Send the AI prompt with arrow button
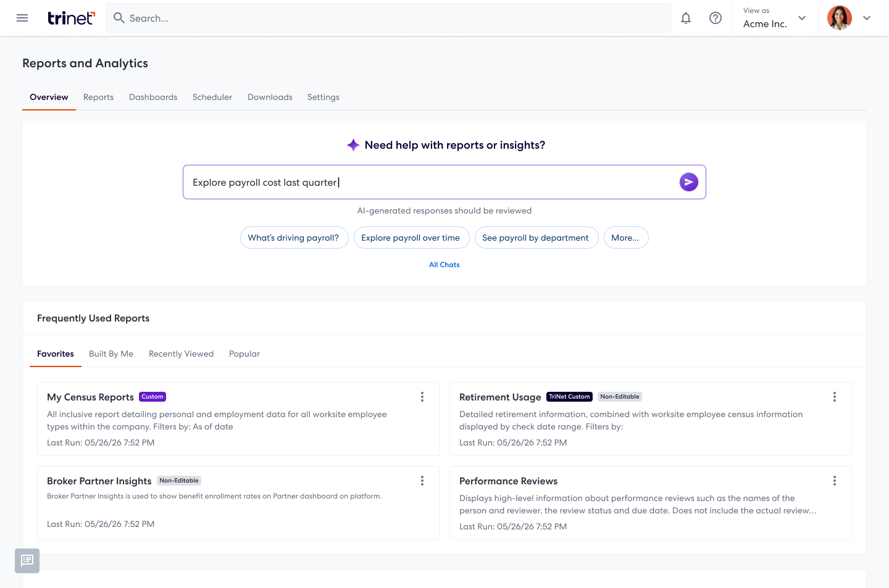Screen dimensions: 889x588 (689, 182)
